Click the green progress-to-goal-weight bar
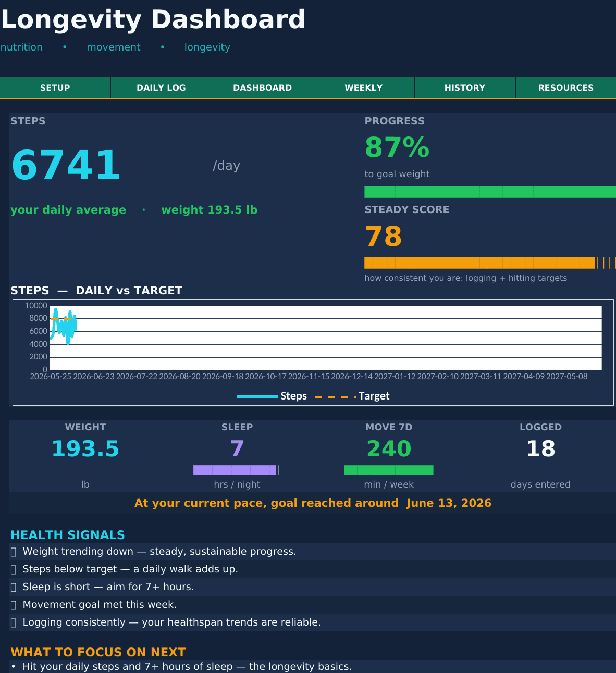 tap(490, 192)
